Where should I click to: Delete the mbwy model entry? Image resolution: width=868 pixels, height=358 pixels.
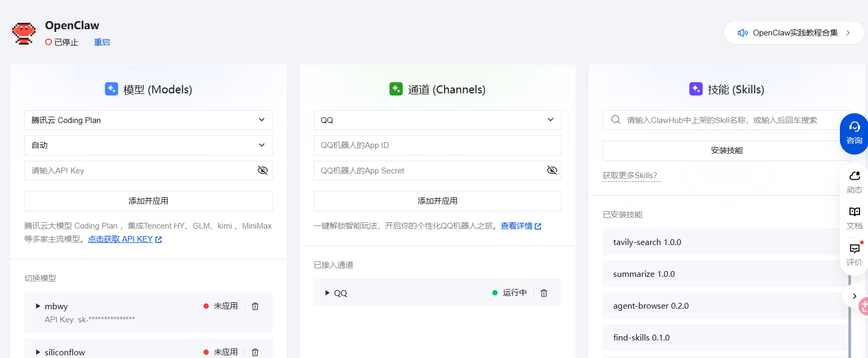tap(255, 306)
